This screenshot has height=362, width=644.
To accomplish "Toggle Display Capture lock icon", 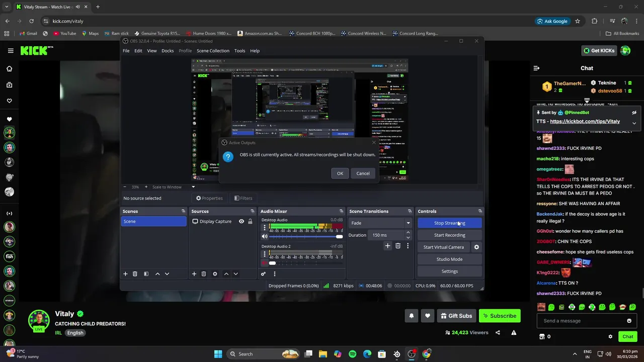I will [x=250, y=221].
